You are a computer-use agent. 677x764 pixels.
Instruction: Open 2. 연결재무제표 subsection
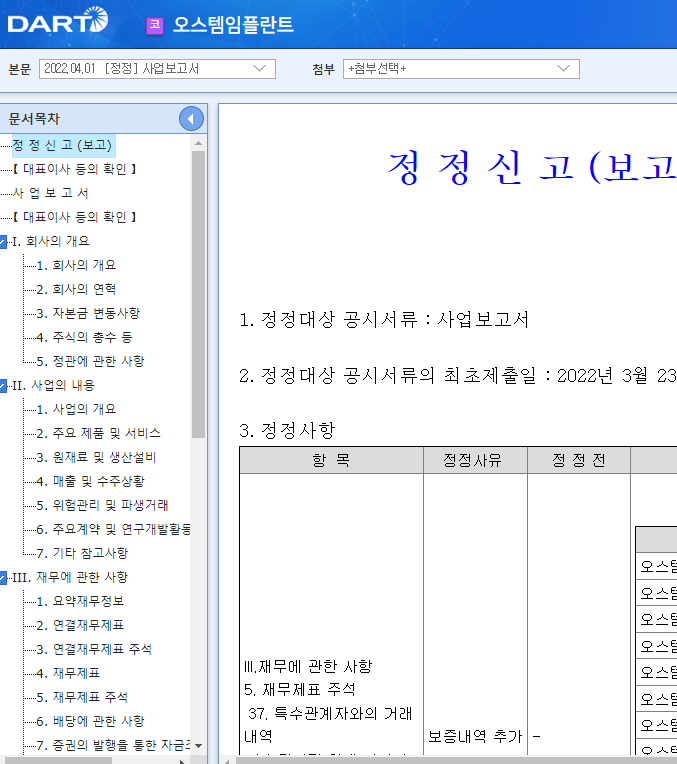point(80,625)
